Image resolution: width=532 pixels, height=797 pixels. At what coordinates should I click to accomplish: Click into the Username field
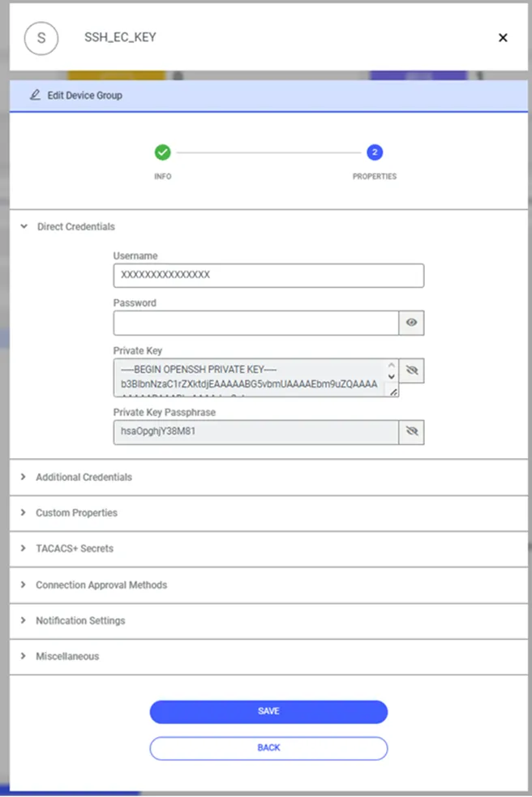pos(268,275)
